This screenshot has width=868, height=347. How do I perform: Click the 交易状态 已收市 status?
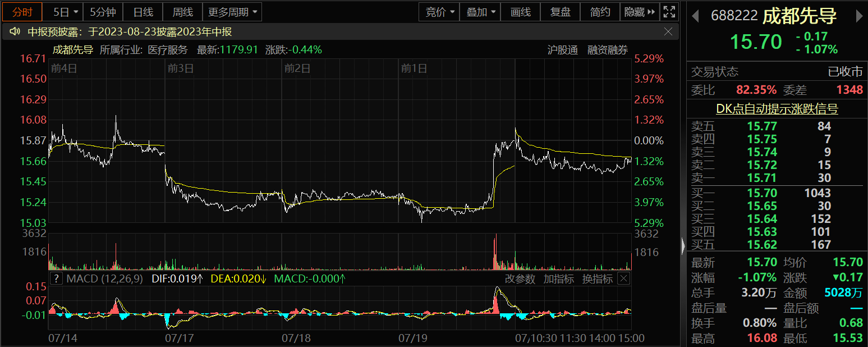846,72
